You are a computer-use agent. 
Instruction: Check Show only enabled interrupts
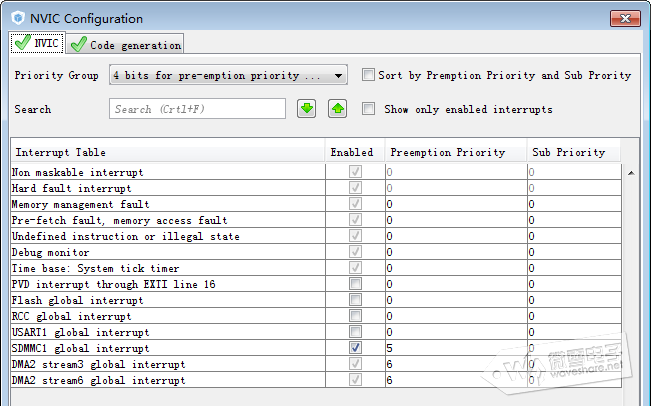[368, 109]
